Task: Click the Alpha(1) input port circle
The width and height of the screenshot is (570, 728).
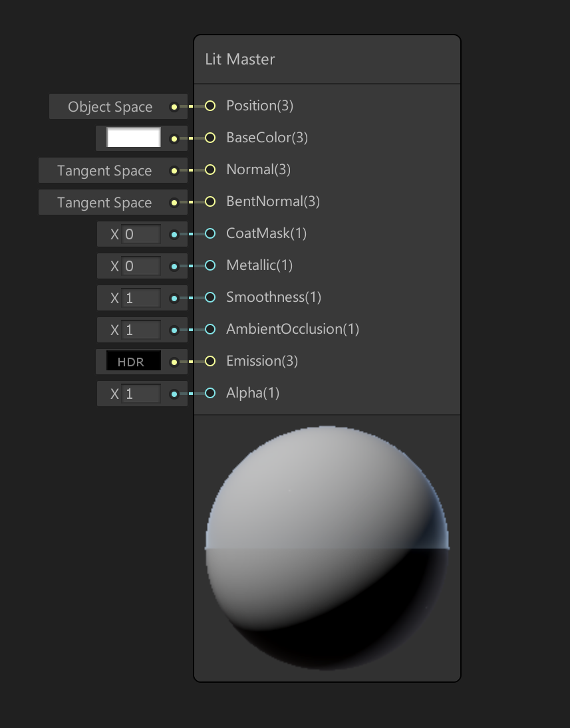Action: point(210,393)
